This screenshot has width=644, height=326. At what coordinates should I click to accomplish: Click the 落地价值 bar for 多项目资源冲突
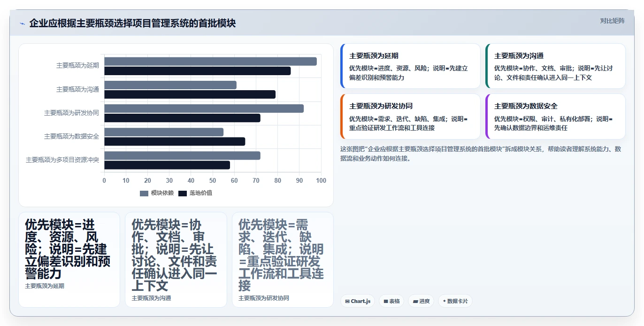pos(167,165)
